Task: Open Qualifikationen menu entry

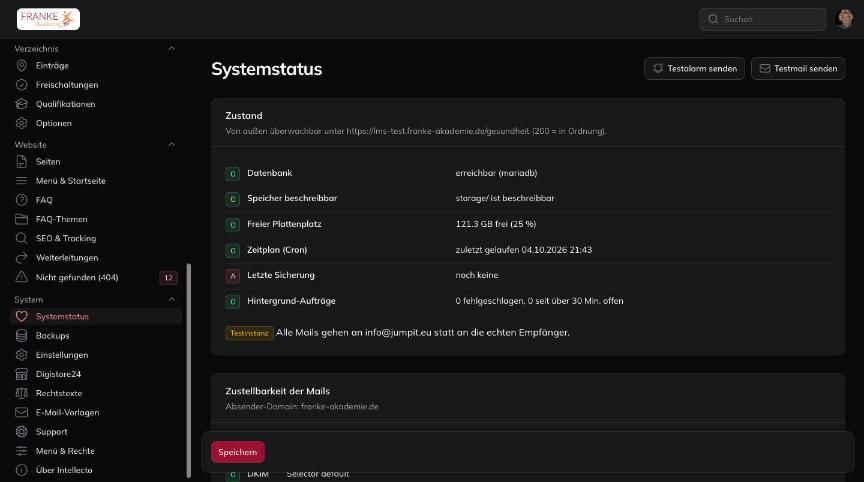Action: (x=96, y=104)
